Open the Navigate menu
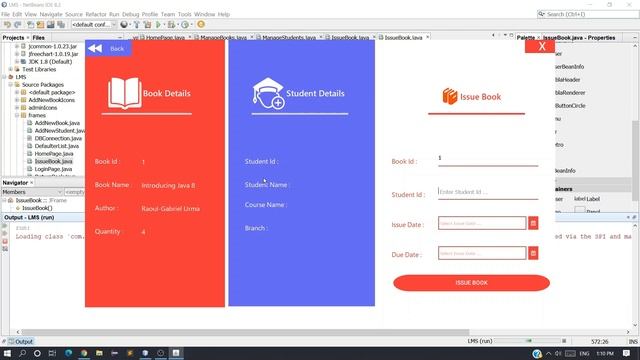Image resolution: width=640 pixels, height=360 pixels. [51, 14]
